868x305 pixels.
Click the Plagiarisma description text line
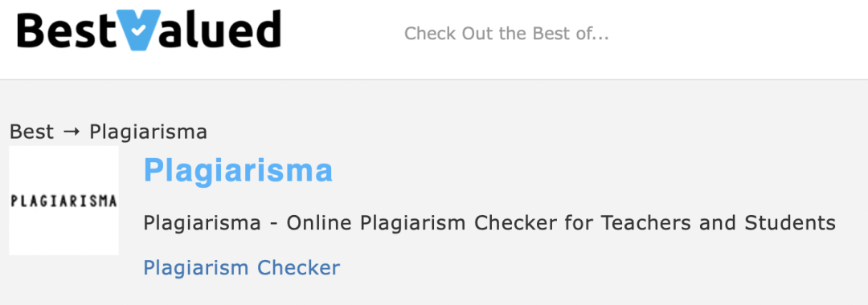pos(489,223)
